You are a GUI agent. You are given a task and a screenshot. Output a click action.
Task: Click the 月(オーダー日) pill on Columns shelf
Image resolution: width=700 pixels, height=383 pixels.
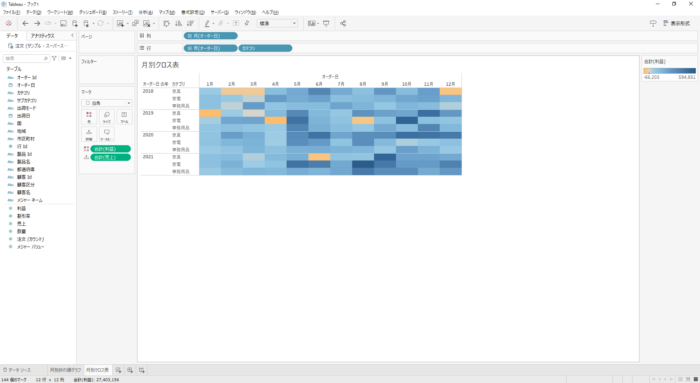coord(211,36)
